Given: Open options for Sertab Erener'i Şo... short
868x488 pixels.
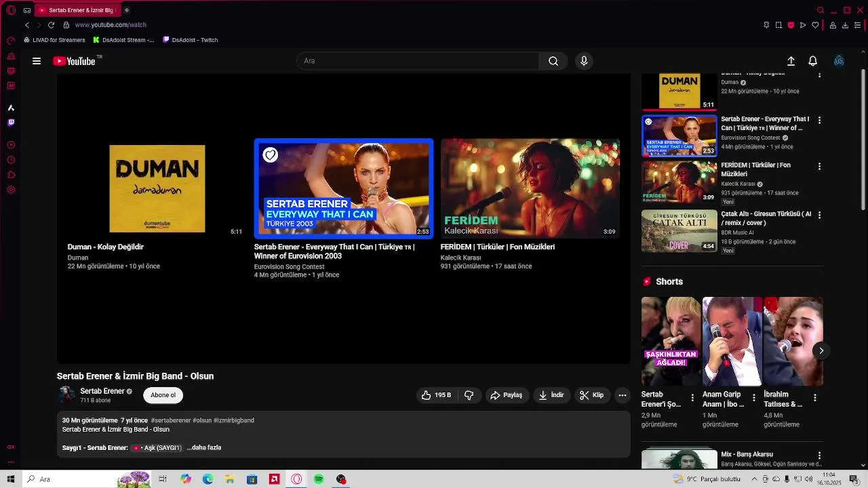Looking at the screenshot, I should point(692,398).
